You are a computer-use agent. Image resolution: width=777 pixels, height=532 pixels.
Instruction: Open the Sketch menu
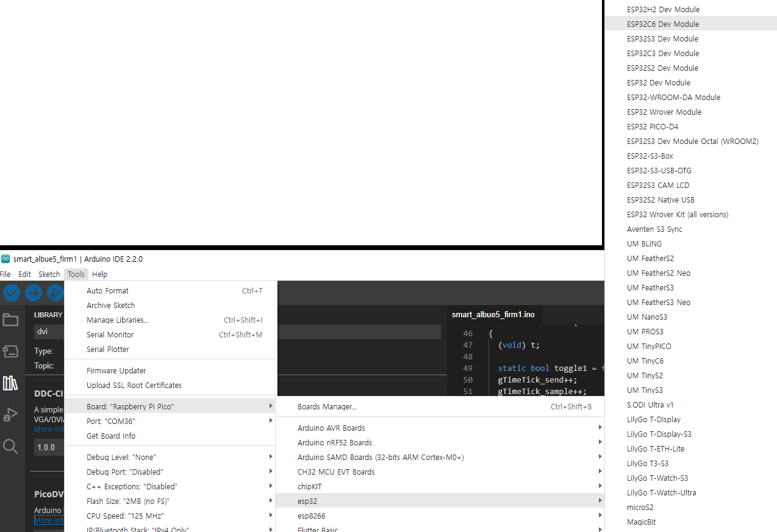click(49, 275)
